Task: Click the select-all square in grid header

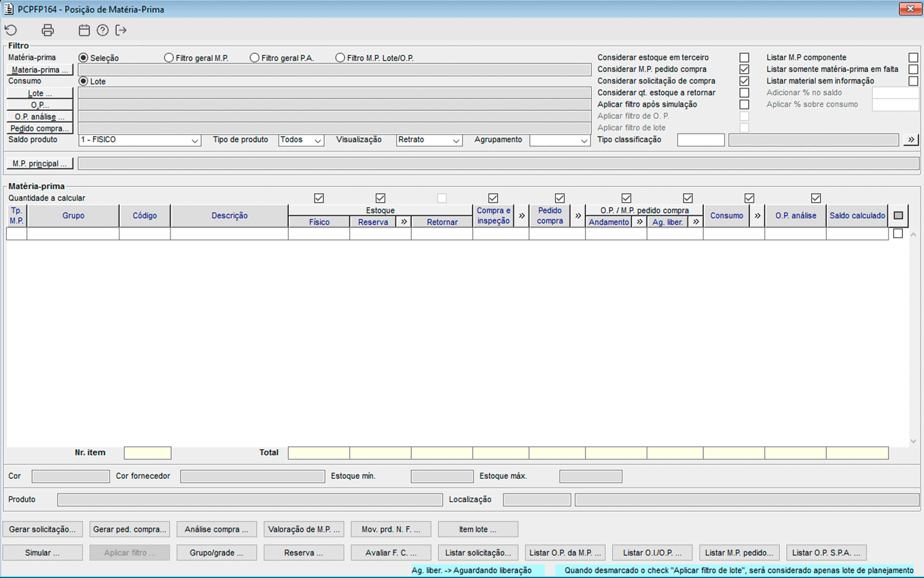Action: click(x=898, y=216)
